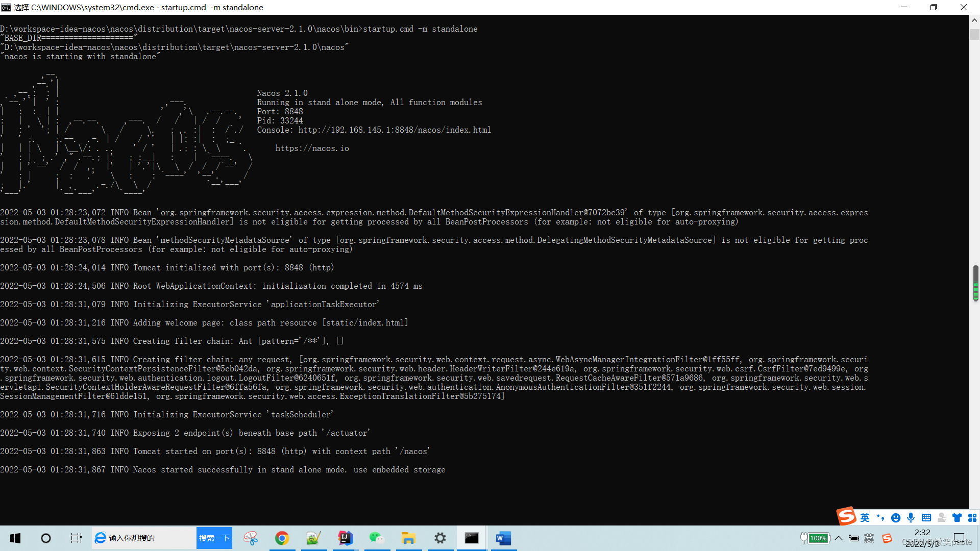Image resolution: width=980 pixels, height=551 pixels.
Task: Toggle the tray 英 language indicator
Action: [x=869, y=538]
